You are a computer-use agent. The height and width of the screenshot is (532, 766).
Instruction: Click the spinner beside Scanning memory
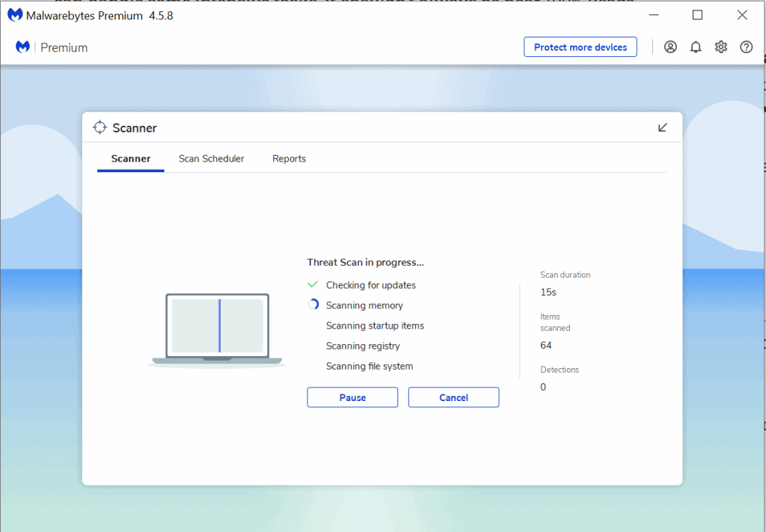[x=313, y=305]
